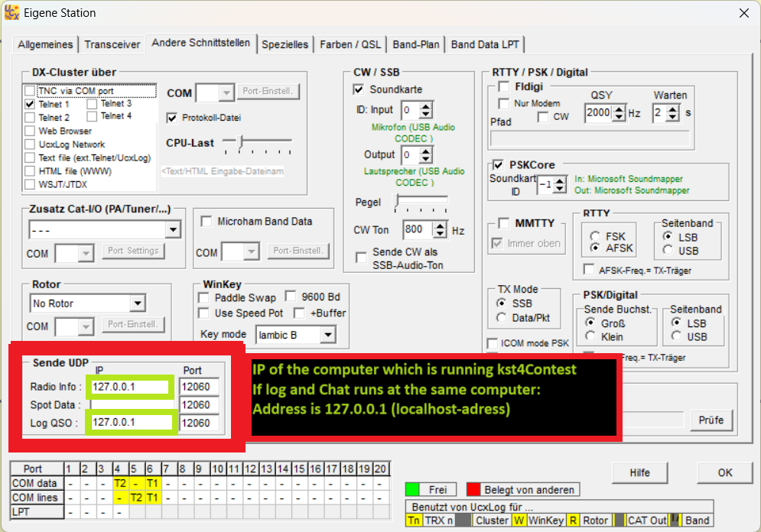Click the UcxLog icon in title bar
761x532 pixels.
(x=12, y=12)
